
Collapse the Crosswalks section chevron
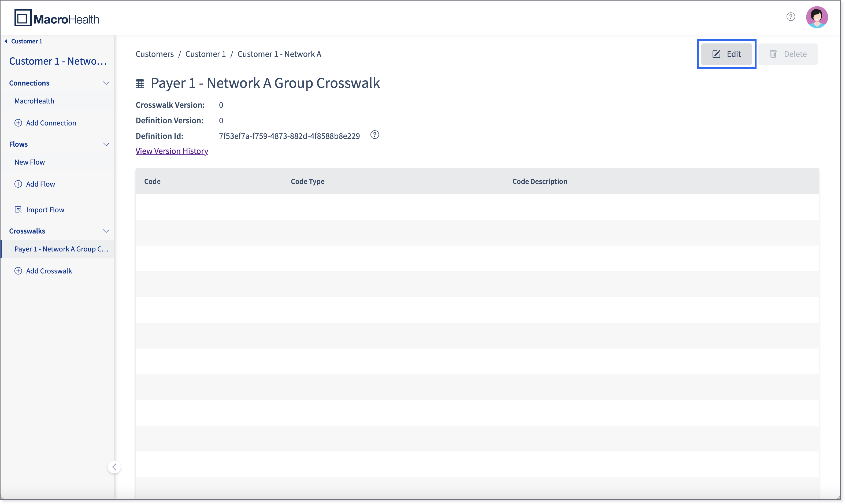(x=106, y=231)
